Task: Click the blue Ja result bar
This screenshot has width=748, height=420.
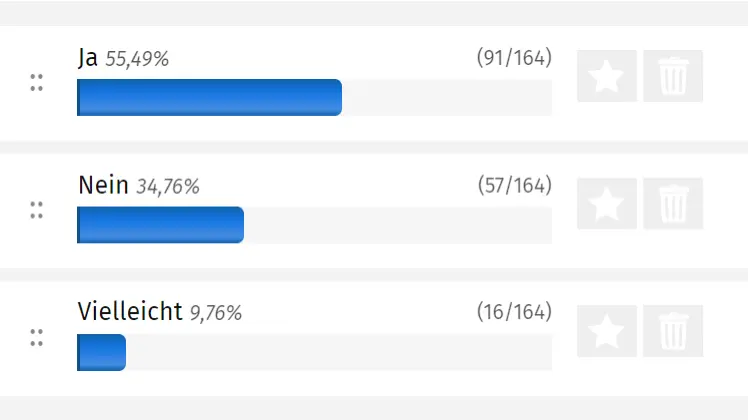Action: tap(209, 98)
